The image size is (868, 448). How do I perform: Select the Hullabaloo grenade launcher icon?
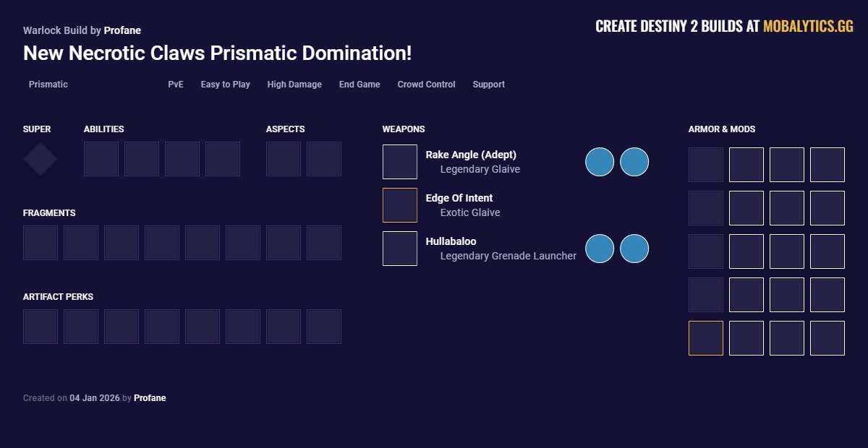tap(400, 249)
